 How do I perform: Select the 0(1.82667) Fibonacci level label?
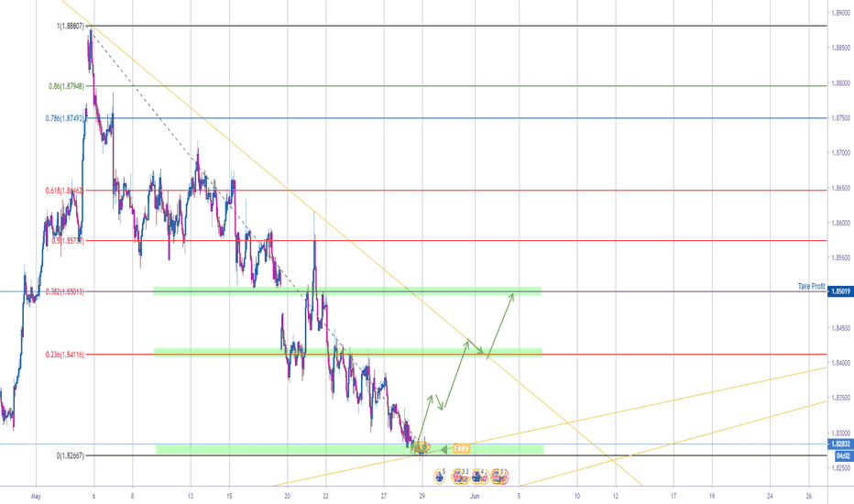[x=71, y=455]
